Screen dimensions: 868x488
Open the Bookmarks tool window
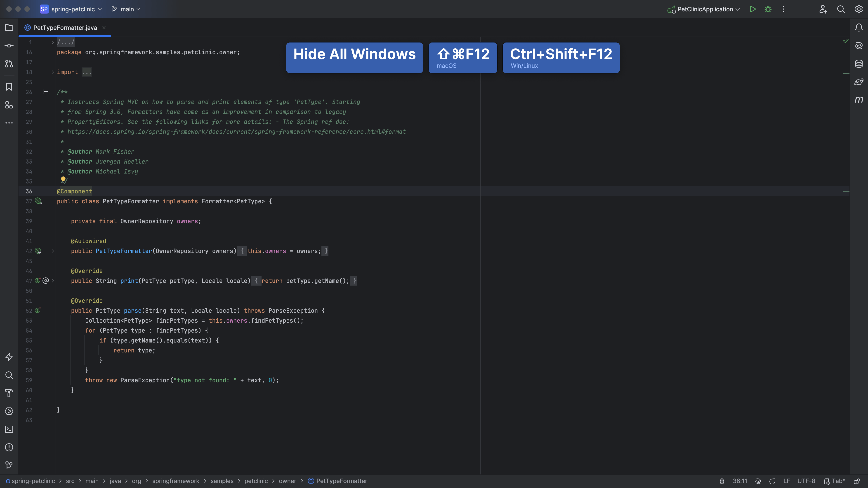tap(9, 87)
